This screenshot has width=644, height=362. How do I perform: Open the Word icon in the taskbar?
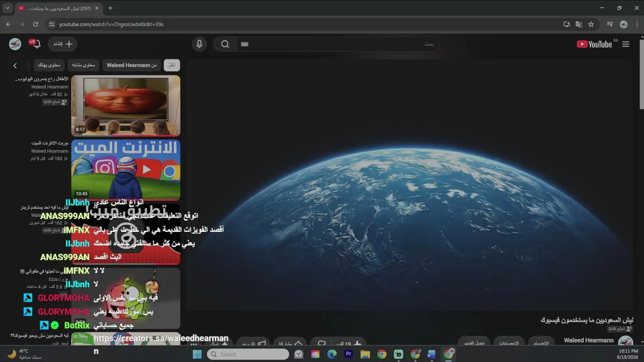[432, 354]
